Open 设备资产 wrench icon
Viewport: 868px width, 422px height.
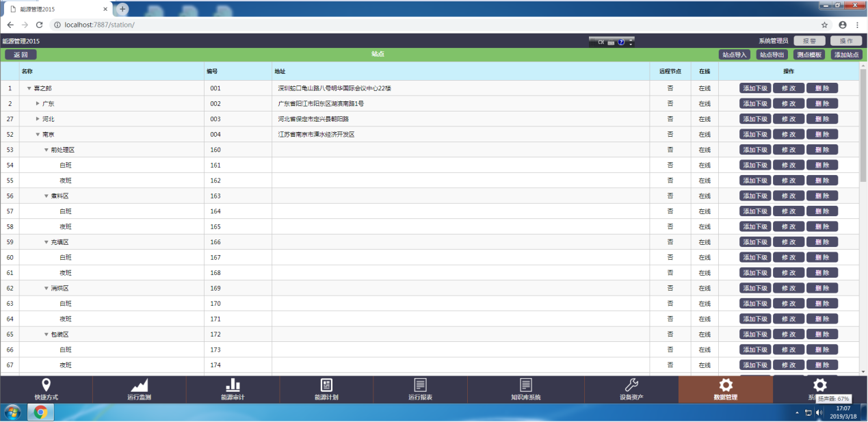[631, 385]
